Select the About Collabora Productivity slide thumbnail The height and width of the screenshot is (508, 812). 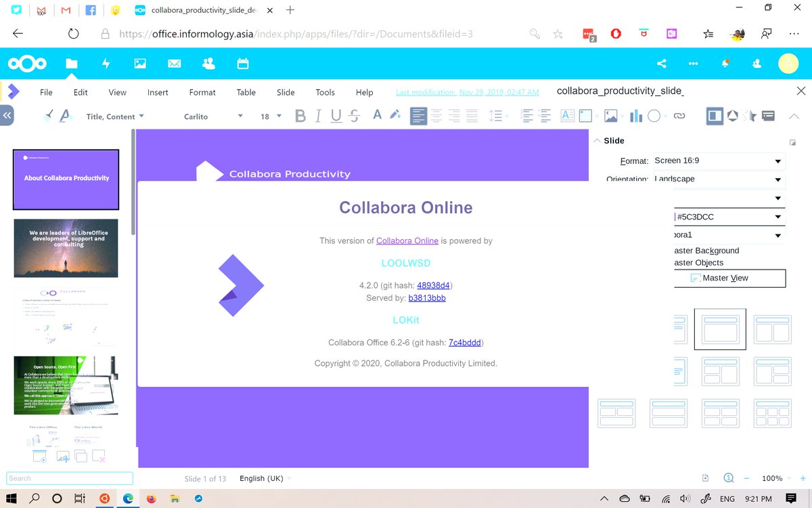coord(66,179)
